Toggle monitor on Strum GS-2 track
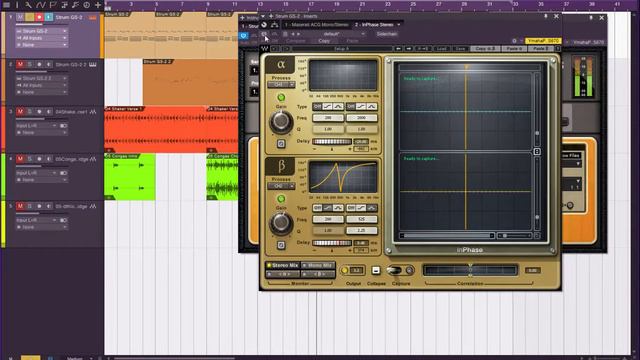 [x=49, y=17]
